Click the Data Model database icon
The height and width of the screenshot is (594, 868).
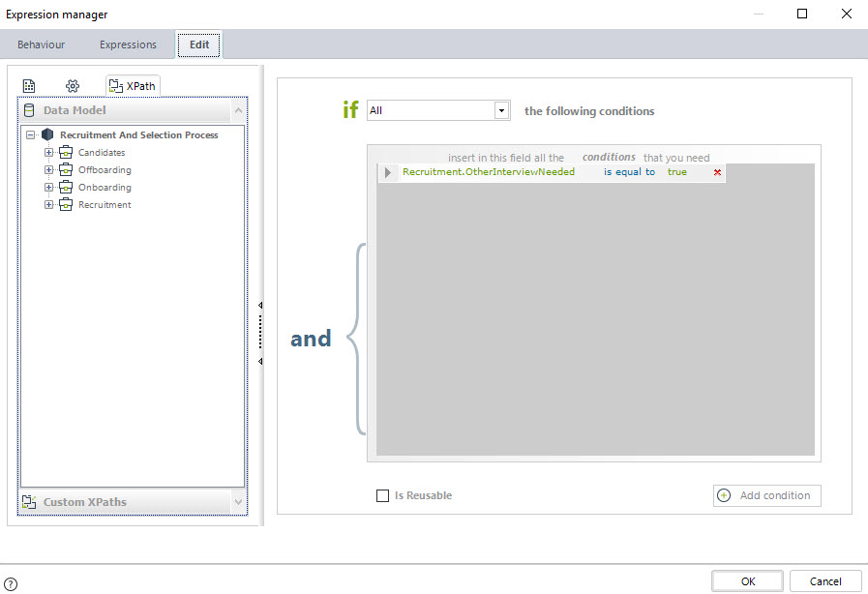pos(29,110)
